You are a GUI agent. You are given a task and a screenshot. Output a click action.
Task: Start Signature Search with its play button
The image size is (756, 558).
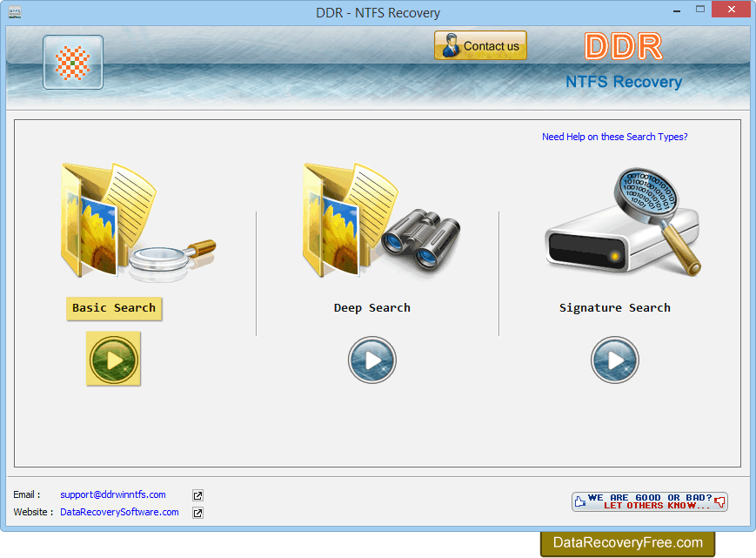(615, 360)
